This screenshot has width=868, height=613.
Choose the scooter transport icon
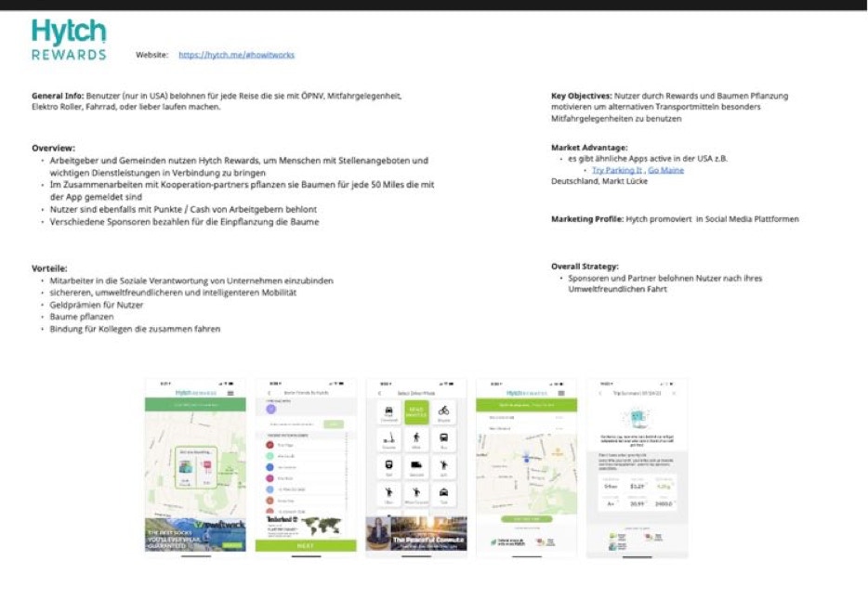pos(388,439)
